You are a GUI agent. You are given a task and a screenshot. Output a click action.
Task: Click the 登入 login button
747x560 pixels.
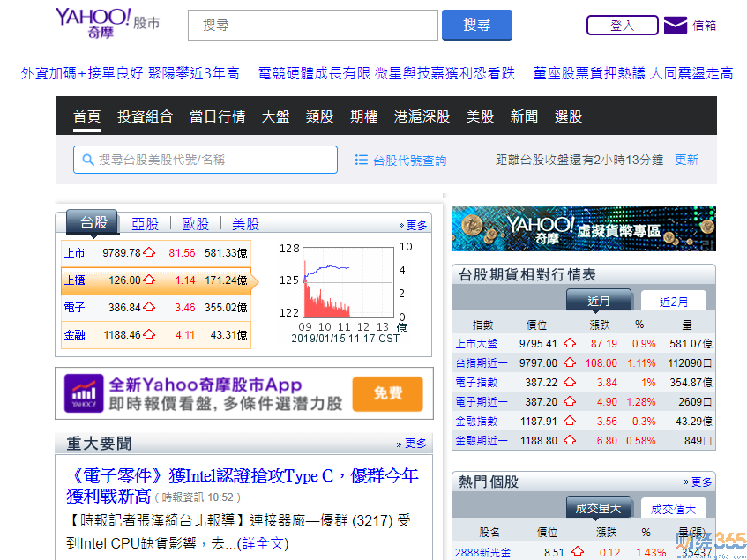click(x=622, y=26)
